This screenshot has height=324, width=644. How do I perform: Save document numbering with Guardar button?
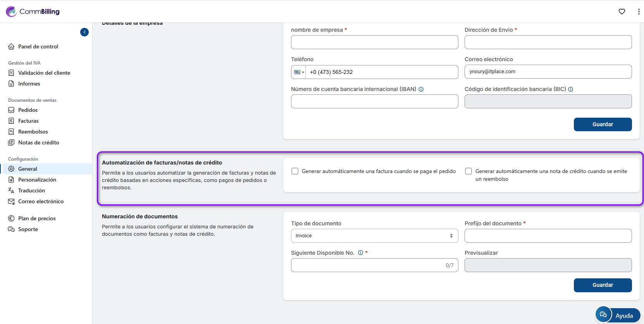click(x=603, y=285)
